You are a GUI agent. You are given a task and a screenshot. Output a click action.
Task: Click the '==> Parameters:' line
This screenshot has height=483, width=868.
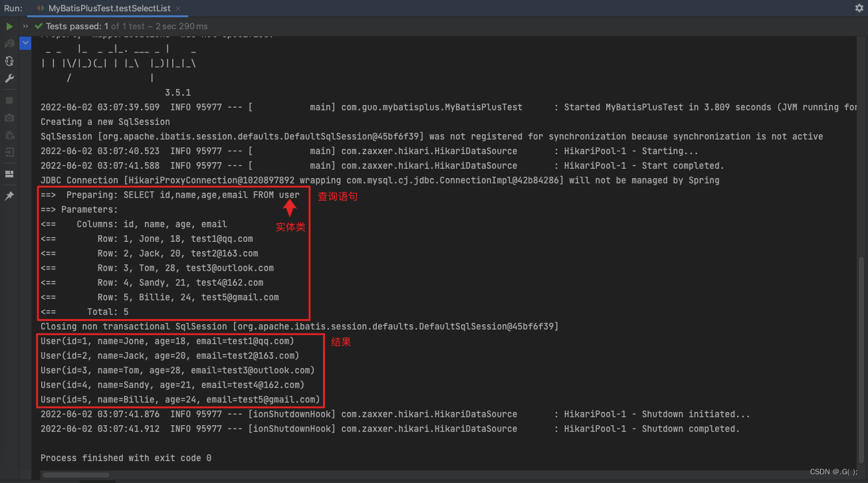click(x=79, y=209)
